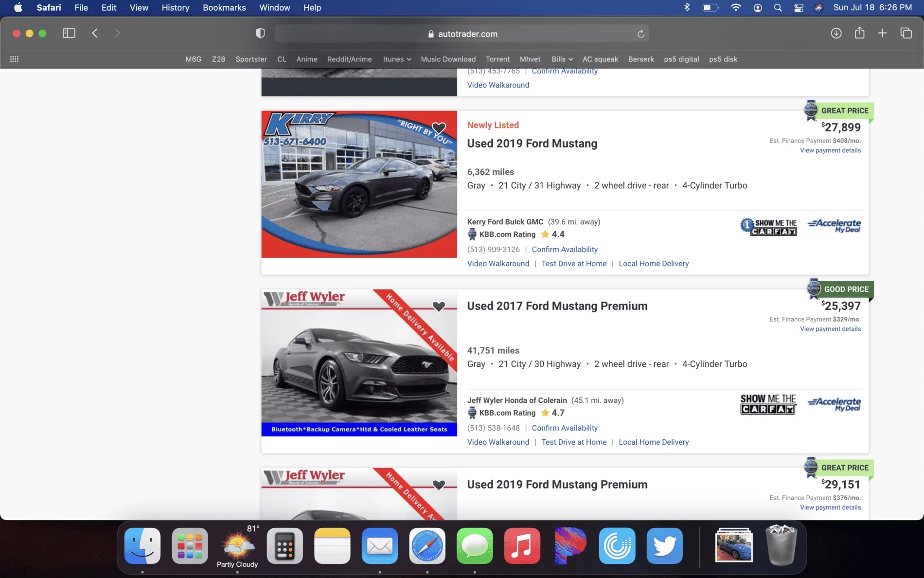This screenshot has height=578, width=924.
Task: Favorite the 2019 Ford Mustang Premium listing
Action: coord(439,485)
